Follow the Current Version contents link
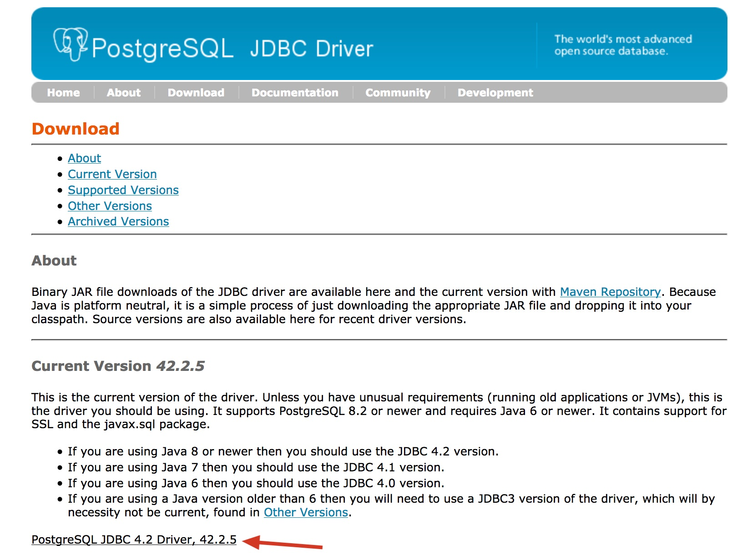 pos(112,174)
